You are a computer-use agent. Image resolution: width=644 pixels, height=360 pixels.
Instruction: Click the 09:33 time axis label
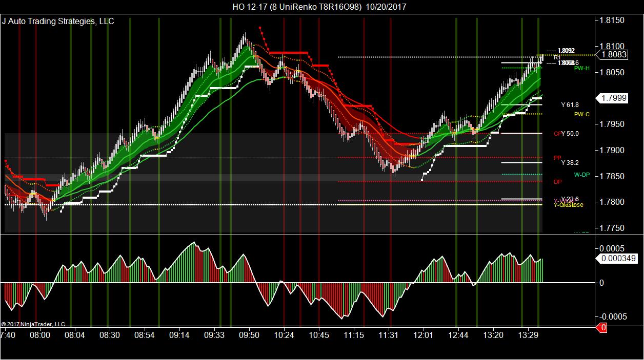point(214,335)
